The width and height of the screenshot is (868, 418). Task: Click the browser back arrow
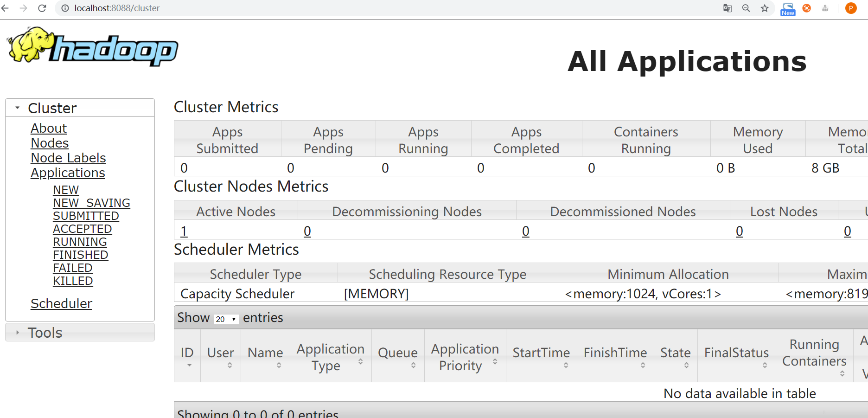(5, 8)
